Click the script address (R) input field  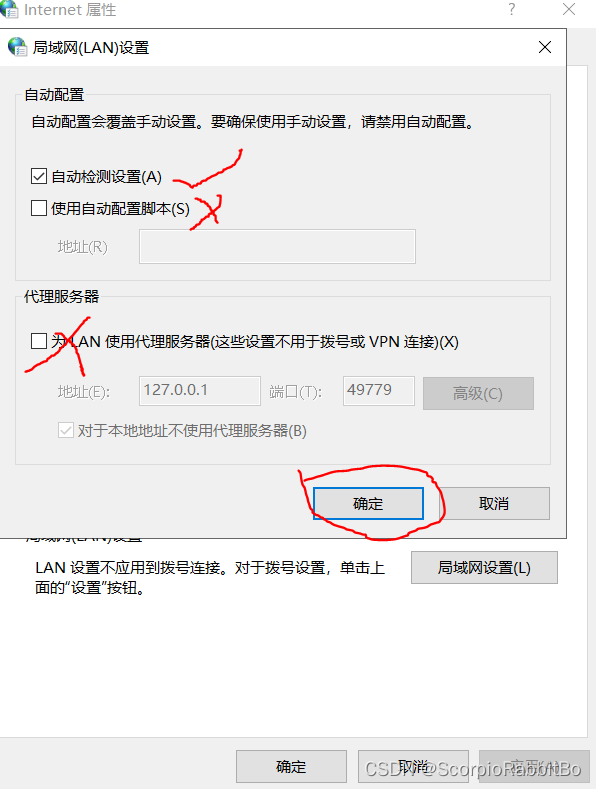[277, 247]
